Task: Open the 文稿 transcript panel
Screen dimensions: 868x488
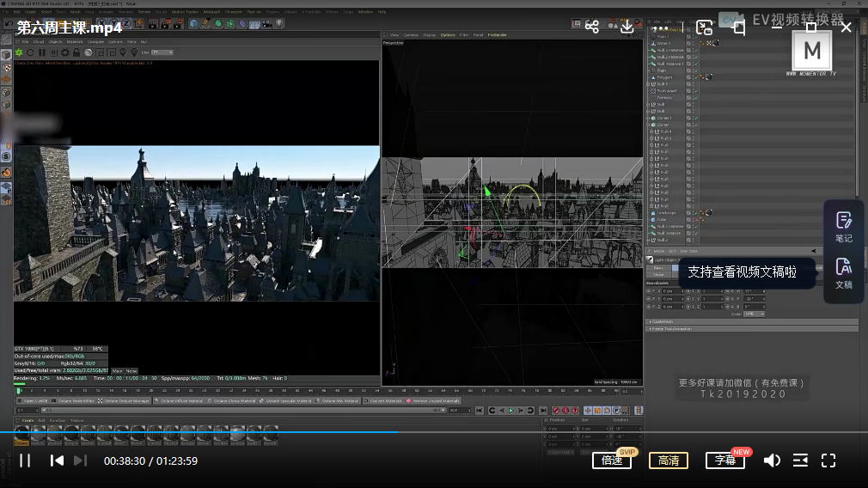Action: coord(843,273)
